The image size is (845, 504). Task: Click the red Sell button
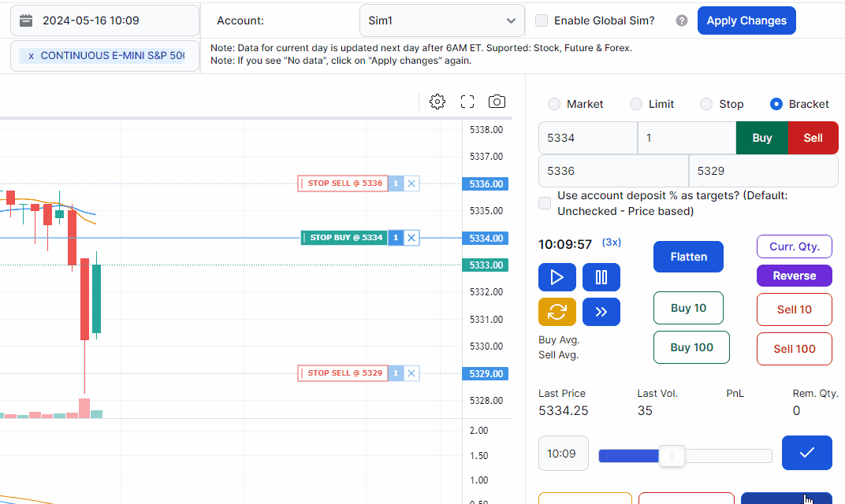pyautogui.click(x=813, y=138)
